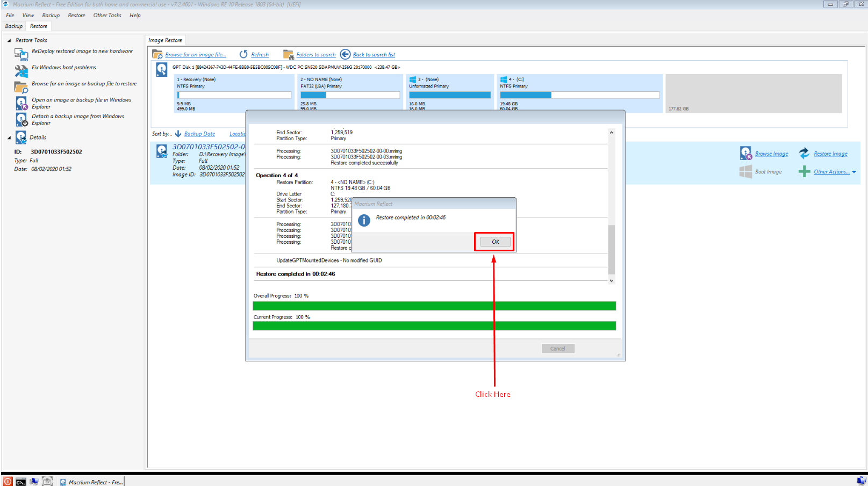
Task: Select partition 2 NO NAME FAT32
Action: tap(350, 93)
